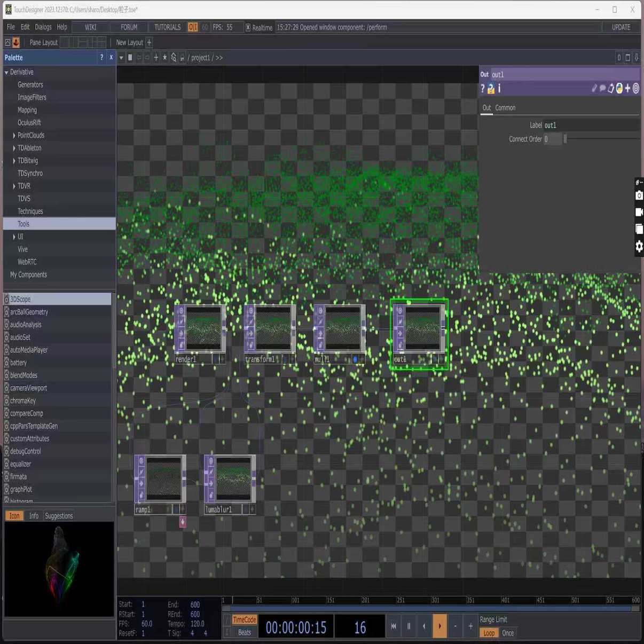Click the UPDATE button in the top-right corner

pos(621,27)
